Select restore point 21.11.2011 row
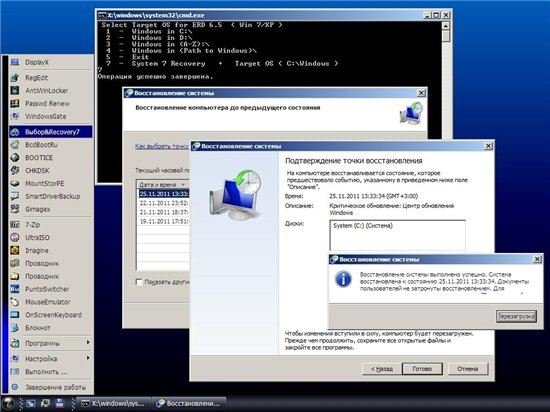The height and width of the screenshot is (412, 550). (x=163, y=212)
